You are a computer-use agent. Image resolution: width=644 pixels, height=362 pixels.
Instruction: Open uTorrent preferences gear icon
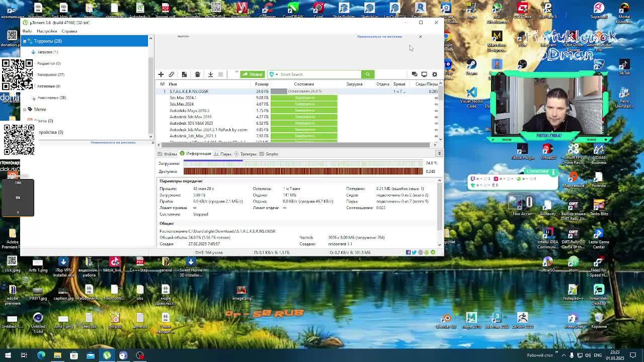click(x=435, y=74)
